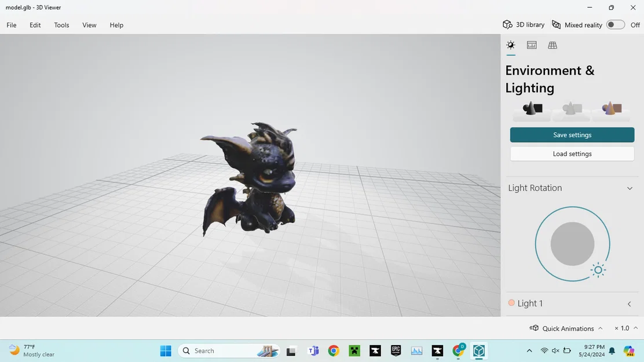Collapse the Light Rotation section
This screenshot has height=362, width=644.
[630, 188]
